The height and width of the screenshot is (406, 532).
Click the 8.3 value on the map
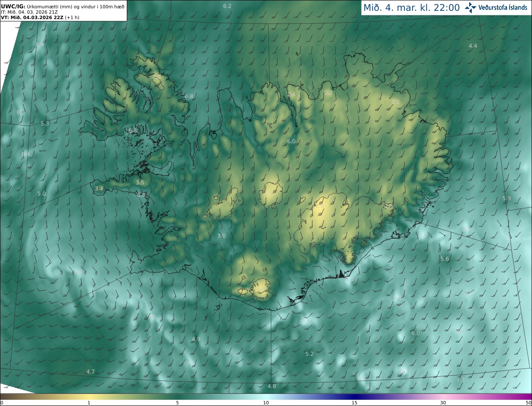click(x=21, y=112)
